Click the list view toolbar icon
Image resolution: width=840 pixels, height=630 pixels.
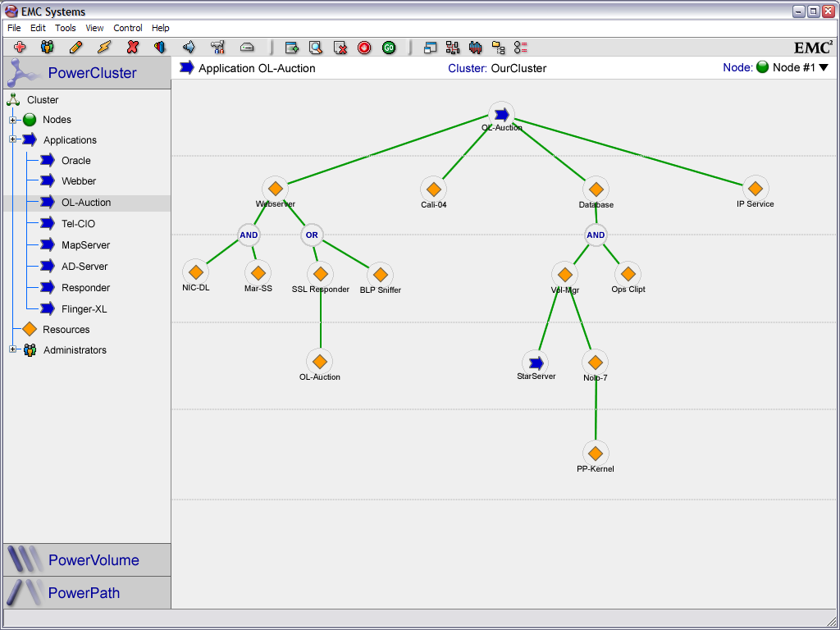click(x=520, y=48)
